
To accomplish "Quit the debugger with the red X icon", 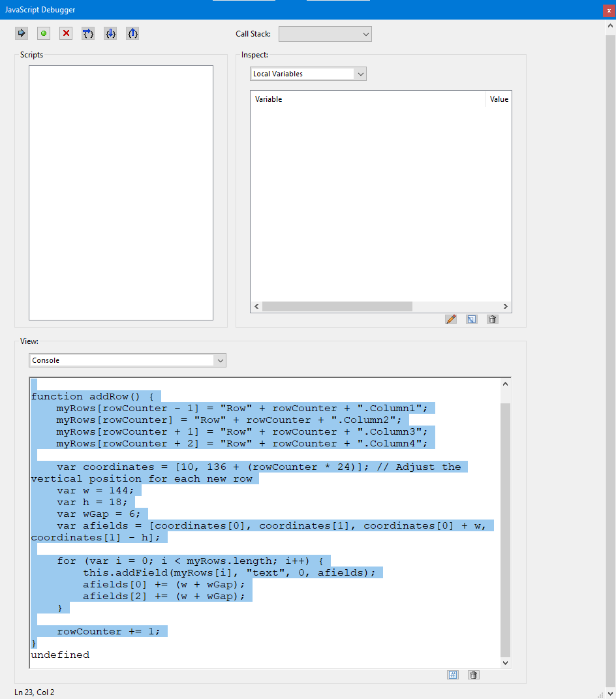I will coord(65,33).
